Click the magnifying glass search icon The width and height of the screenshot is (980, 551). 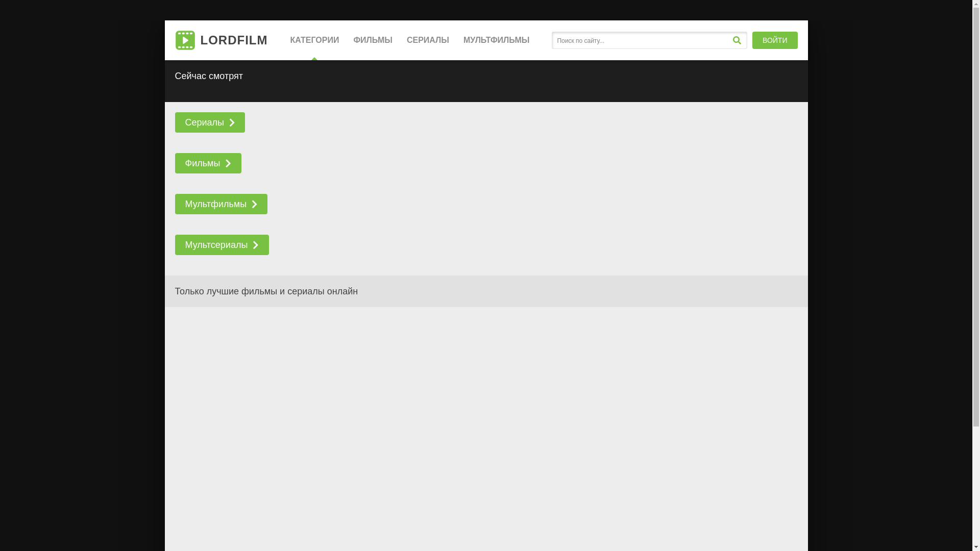[x=737, y=40]
